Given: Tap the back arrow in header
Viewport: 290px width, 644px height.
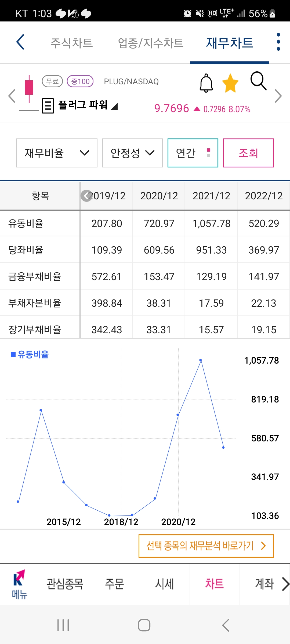Looking at the screenshot, I should (20, 42).
